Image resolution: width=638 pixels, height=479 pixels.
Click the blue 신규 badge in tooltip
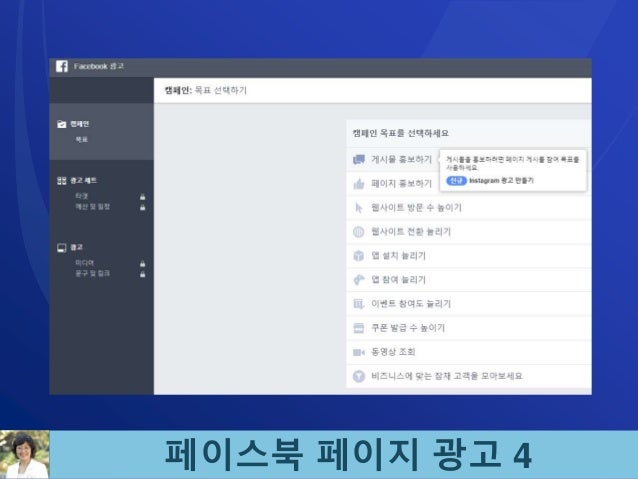click(x=456, y=181)
